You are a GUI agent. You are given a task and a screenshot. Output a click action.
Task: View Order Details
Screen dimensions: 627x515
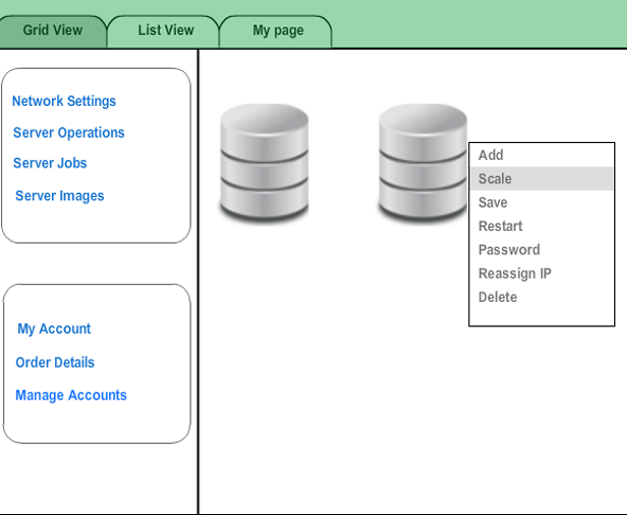(55, 362)
